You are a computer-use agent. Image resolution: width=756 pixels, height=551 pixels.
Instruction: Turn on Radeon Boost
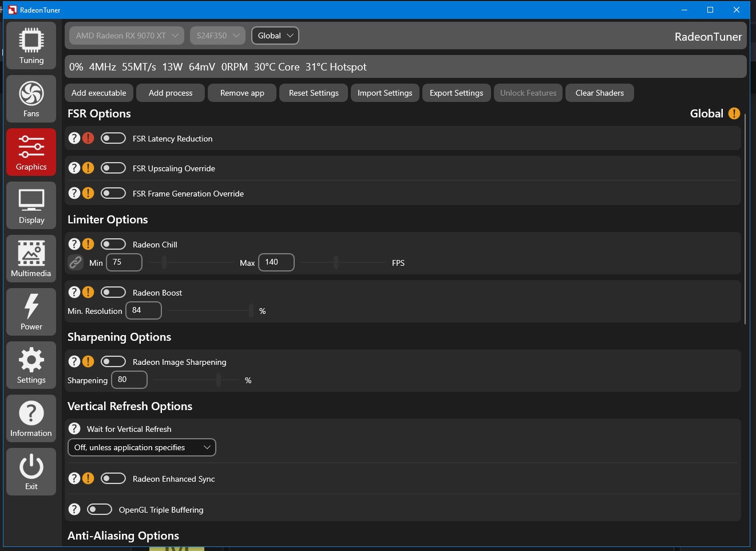[x=113, y=292]
